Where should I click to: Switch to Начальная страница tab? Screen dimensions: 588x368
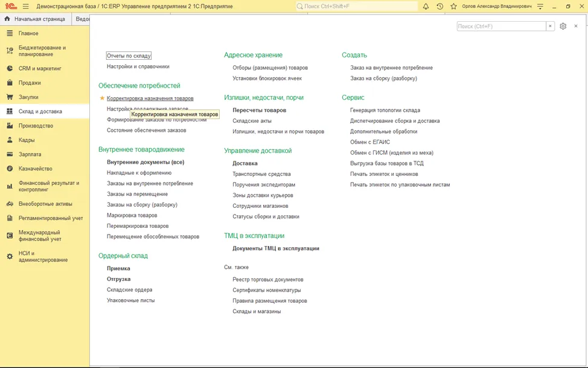click(36, 19)
